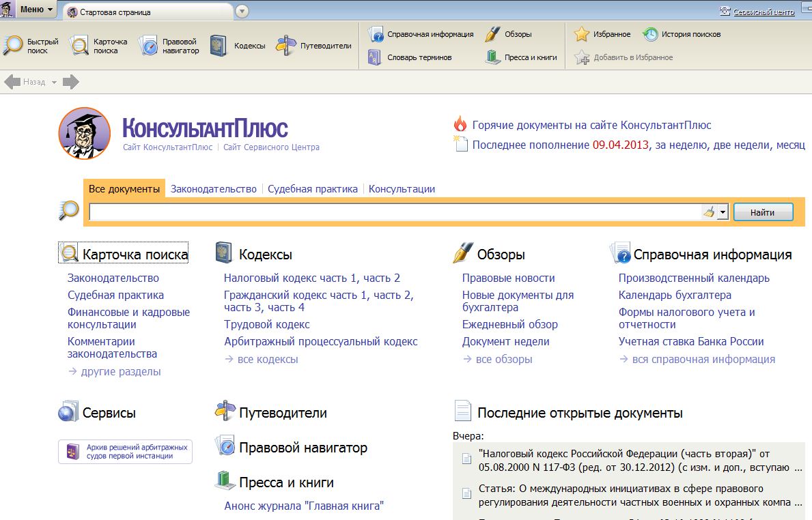The width and height of the screenshot is (812, 520).
Task: Open Учетная ставка Банка России link
Action: (691, 341)
